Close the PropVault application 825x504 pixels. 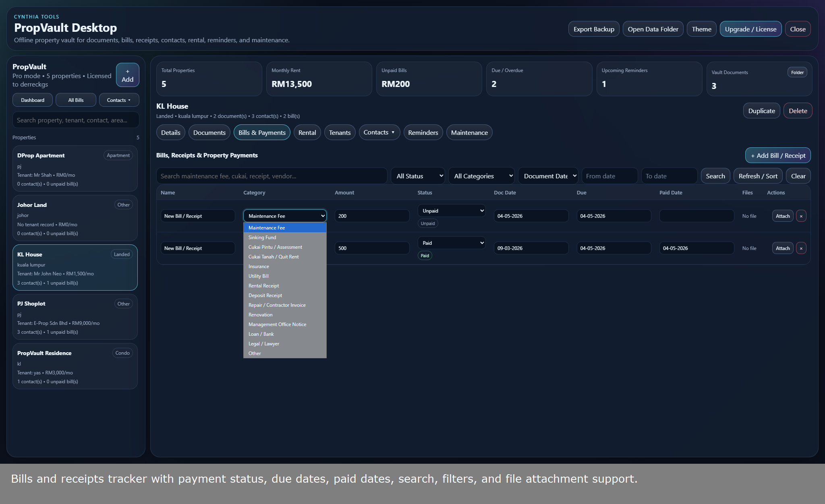[798, 29]
